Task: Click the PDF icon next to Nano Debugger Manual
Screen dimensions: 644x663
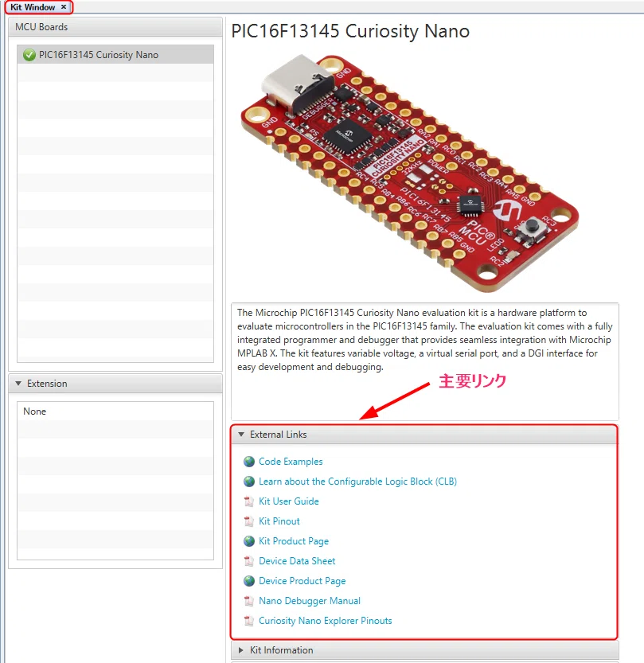Action: coord(249,601)
